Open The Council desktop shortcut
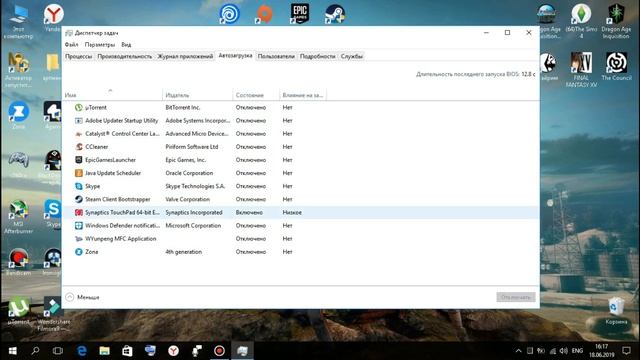This screenshot has width=640, height=360. coord(616,66)
